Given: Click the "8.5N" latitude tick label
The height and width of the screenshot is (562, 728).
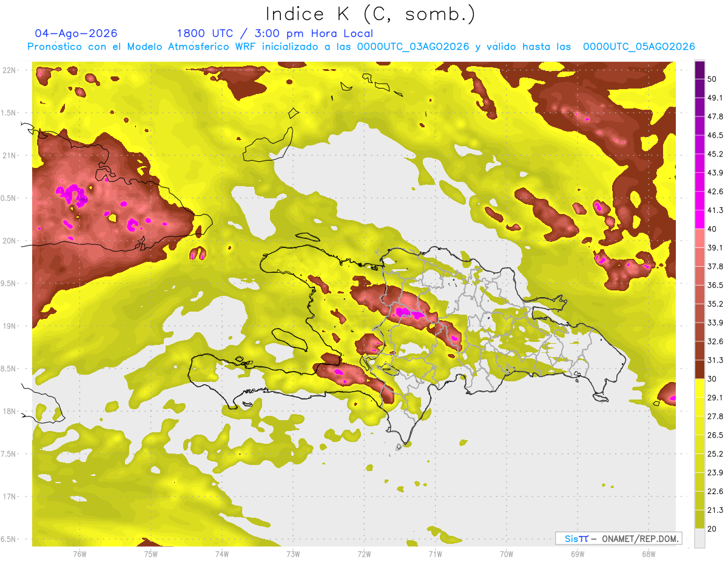Looking at the screenshot, I should tap(9, 369).
